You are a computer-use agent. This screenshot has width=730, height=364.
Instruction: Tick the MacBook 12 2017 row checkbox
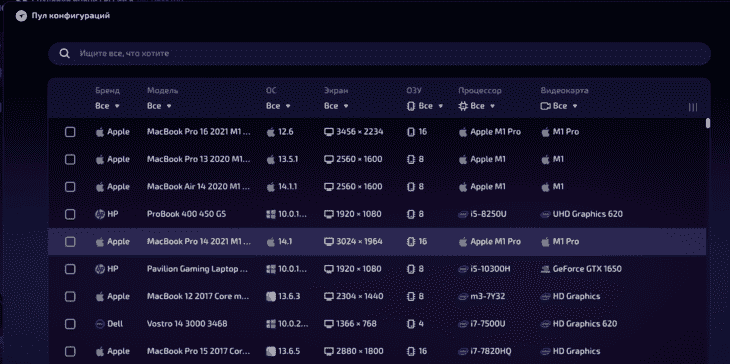[70, 297]
